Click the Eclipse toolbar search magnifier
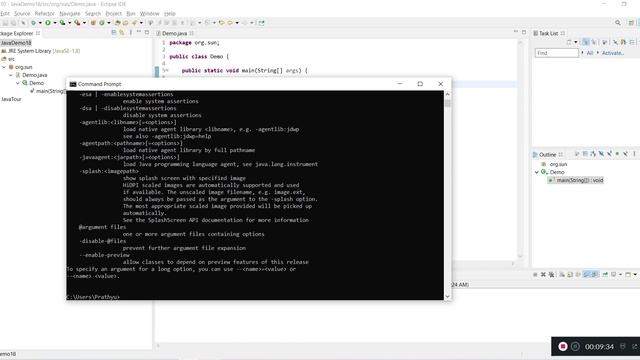The image size is (640, 360). tap(618, 23)
